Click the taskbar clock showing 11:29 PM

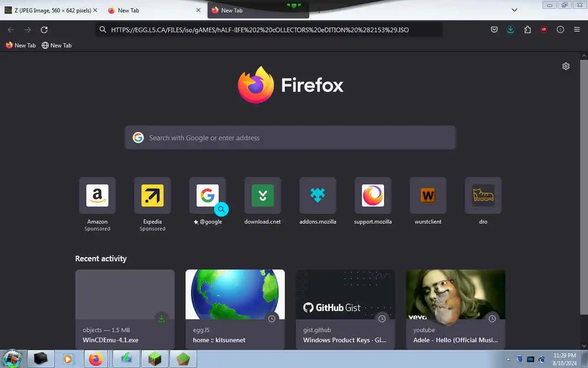[x=565, y=359]
